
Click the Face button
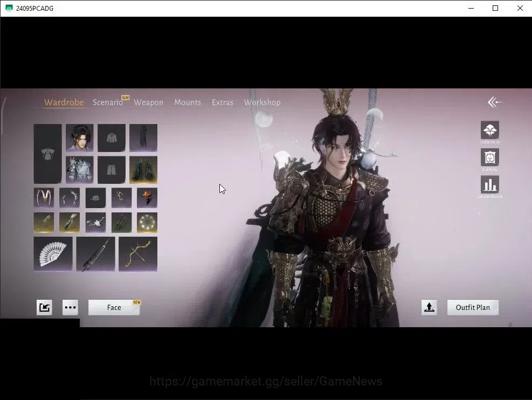[x=114, y=307]
